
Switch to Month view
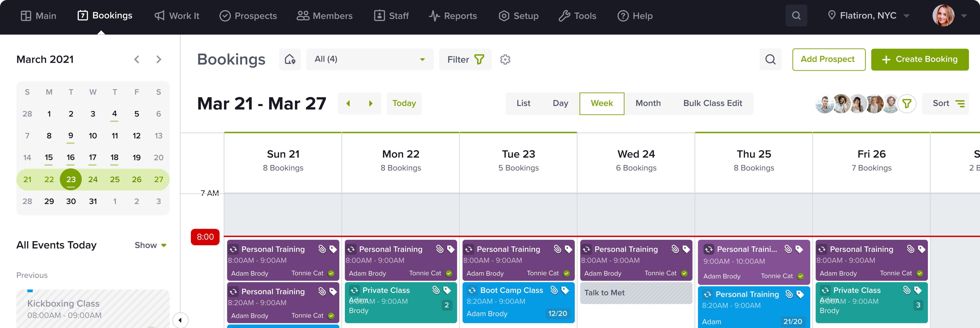648,103
